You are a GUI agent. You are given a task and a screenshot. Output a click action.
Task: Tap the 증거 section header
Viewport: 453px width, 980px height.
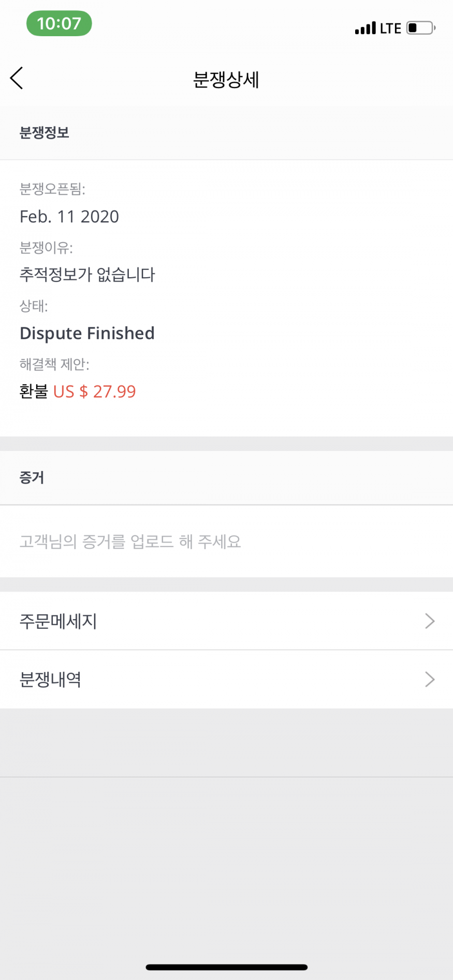[x=32, y=477]
